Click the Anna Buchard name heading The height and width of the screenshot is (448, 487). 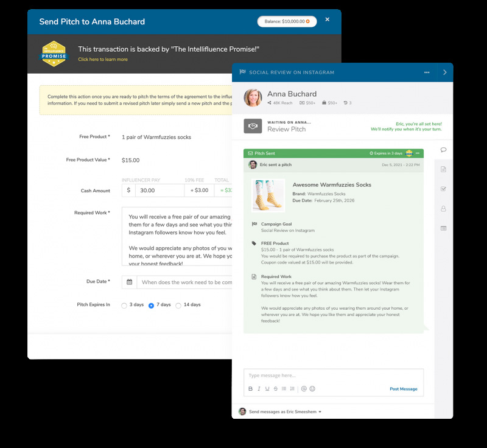tap(292, 94)
